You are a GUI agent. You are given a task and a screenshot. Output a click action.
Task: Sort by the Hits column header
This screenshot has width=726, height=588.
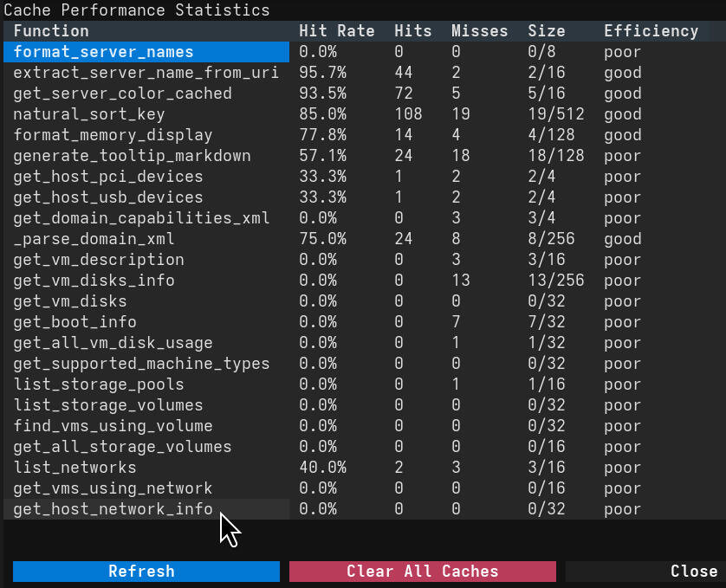tap(413, 30)
